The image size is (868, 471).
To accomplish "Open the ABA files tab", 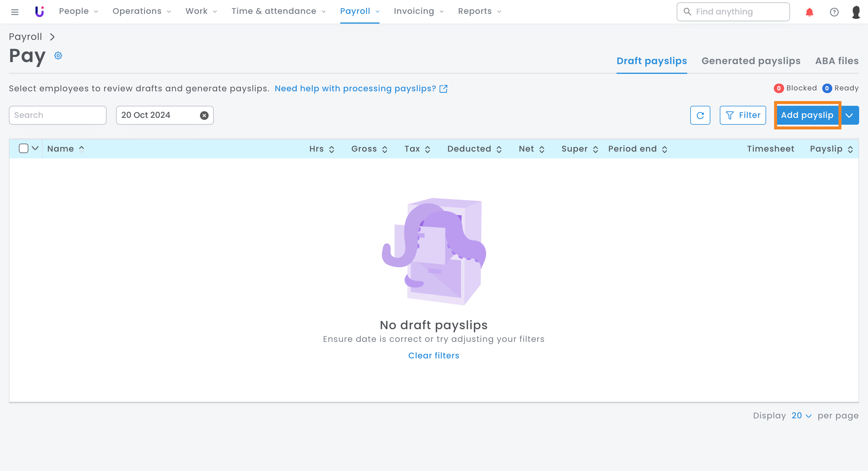I will click(x=837, y=61).
